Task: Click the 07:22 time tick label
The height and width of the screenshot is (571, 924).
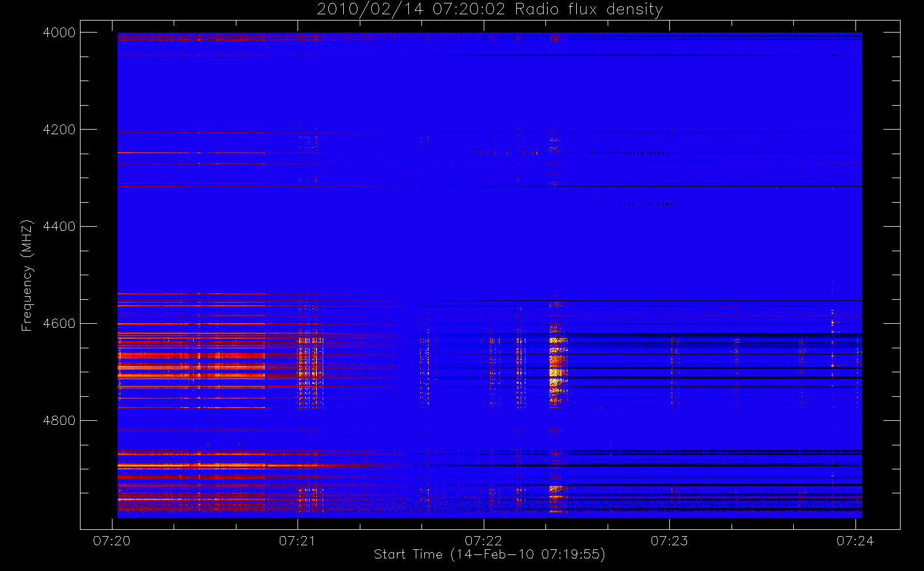Action: tap(483, 541)
